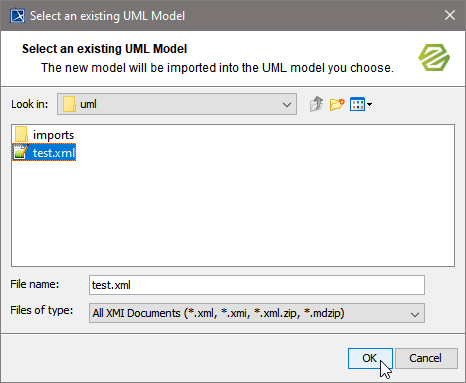The width and height of the screenshot is (466, 383).
Task: Click the Cancel button
Action: [x=426, y=358]
